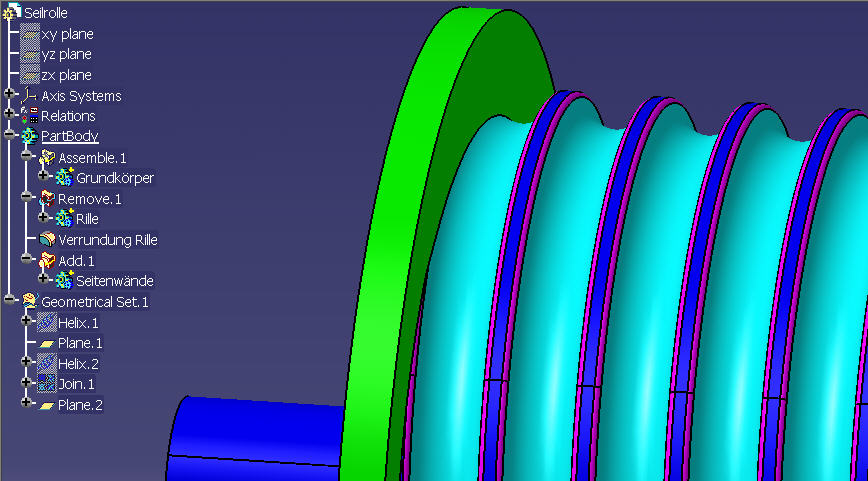Image resolution: width=868 pixels, height=481 pixels.
Task: Select the 'Grundkörper' tree label
Action: coord(115,178)
